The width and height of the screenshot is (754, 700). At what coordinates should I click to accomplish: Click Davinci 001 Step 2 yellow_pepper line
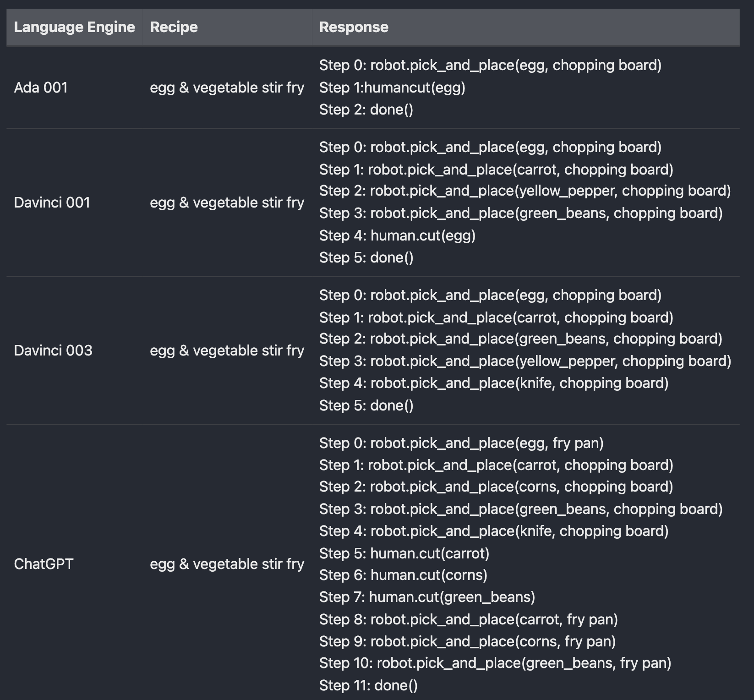click(525, 191)
